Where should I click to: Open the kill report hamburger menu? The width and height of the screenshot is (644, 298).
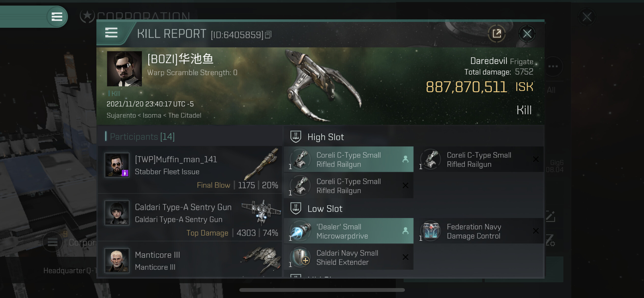click(x=111, y=33)
